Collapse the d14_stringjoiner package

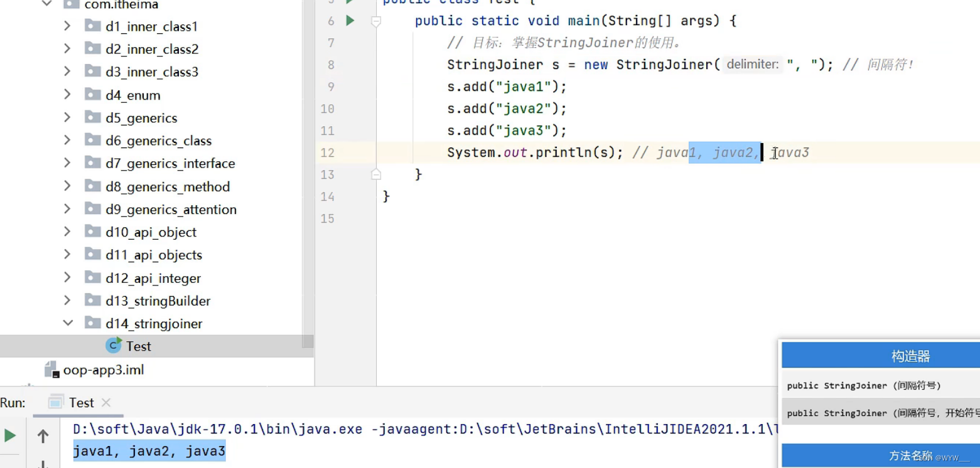(x=67, y=323)
